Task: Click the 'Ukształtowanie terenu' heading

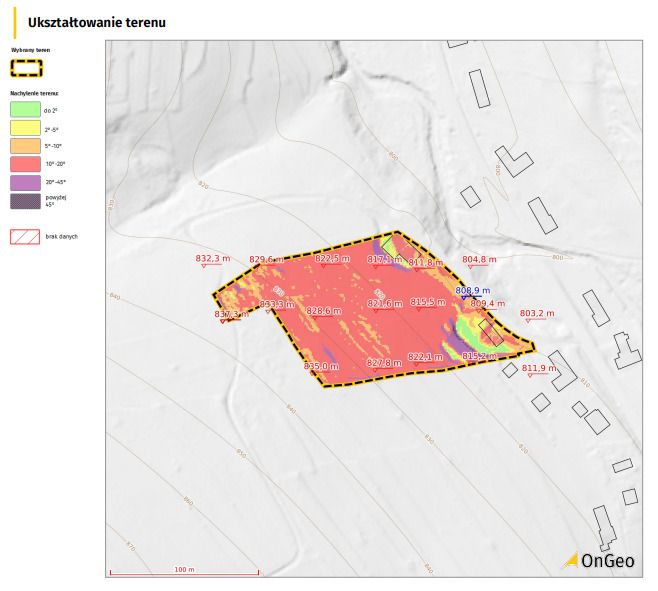Action: pos(97,22)
